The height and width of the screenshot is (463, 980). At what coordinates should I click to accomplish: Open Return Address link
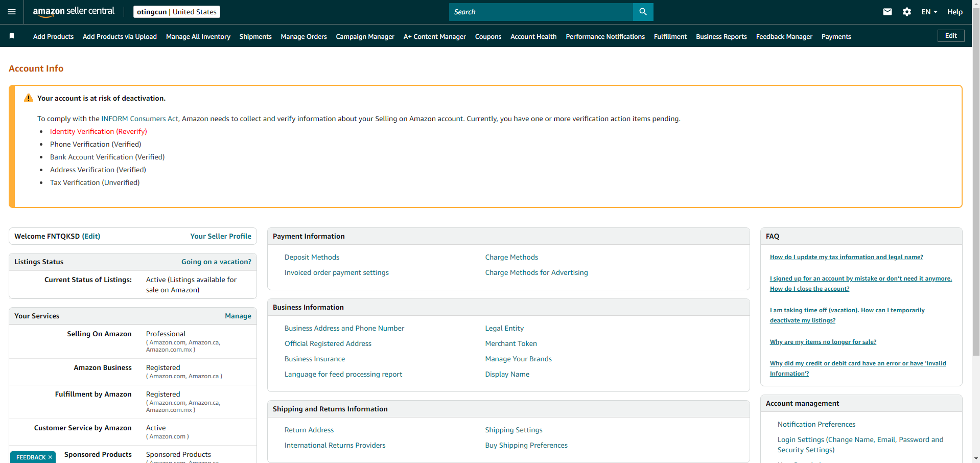(x=309, y=430)
